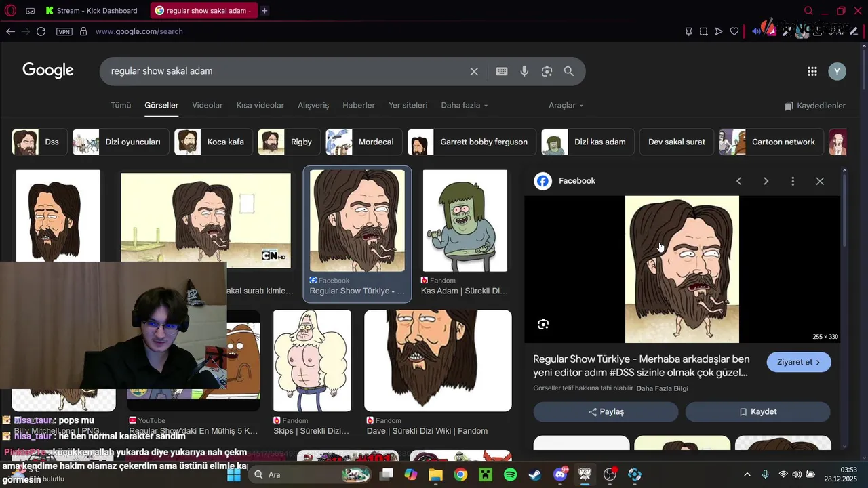Open Minecraft from the taskbar
The image size is (868, 488).
point(486,474)
